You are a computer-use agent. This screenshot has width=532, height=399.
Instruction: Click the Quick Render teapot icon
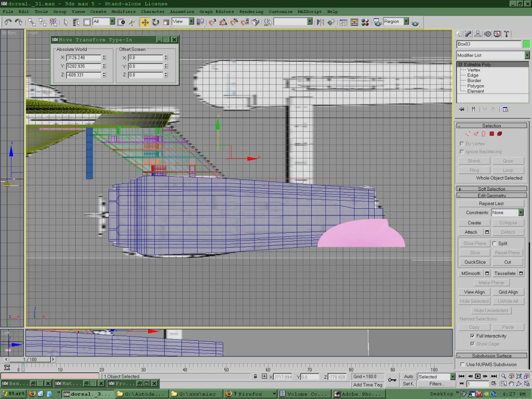pos(415,23)
